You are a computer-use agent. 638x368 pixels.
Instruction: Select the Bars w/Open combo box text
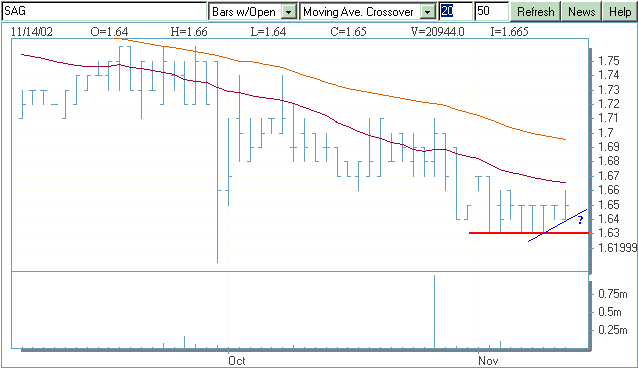pyautogui.click(x=244, y=12)
